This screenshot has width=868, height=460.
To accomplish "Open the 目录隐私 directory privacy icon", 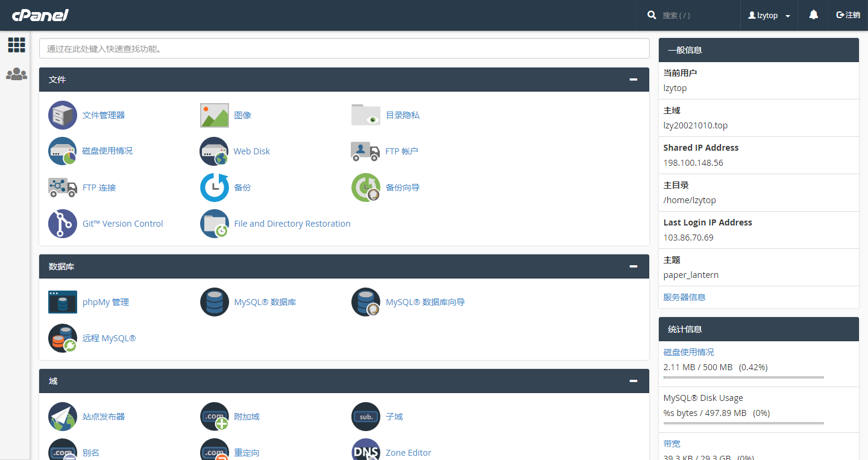I will 366,115.
